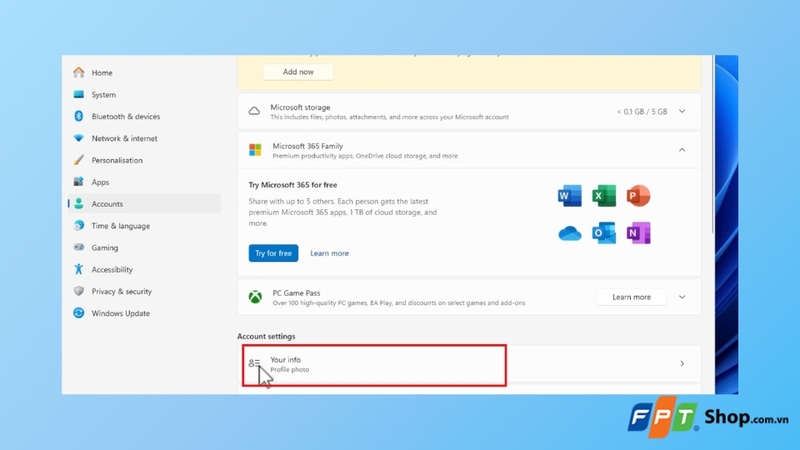Select the Accounts category

coord(144,204)
